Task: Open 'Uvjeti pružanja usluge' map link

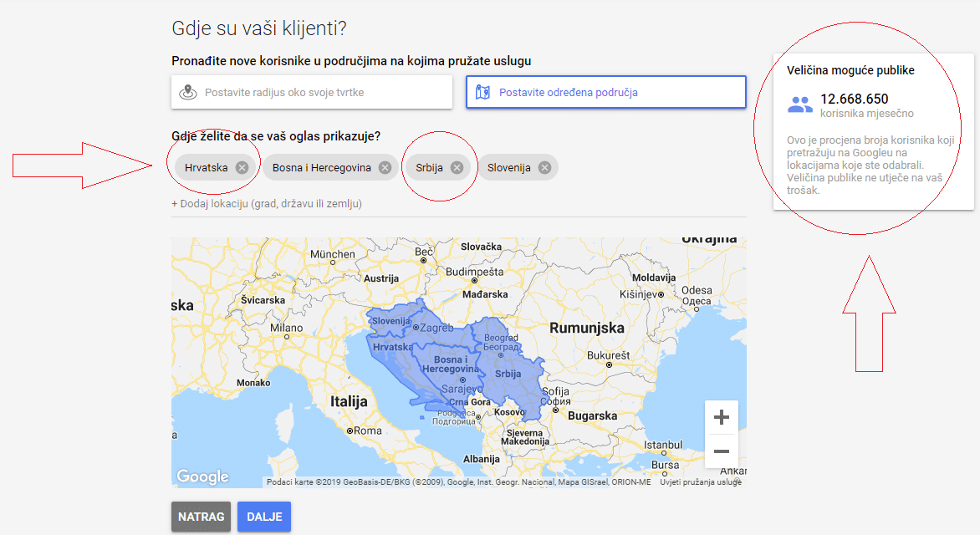Action: point(700,482)
